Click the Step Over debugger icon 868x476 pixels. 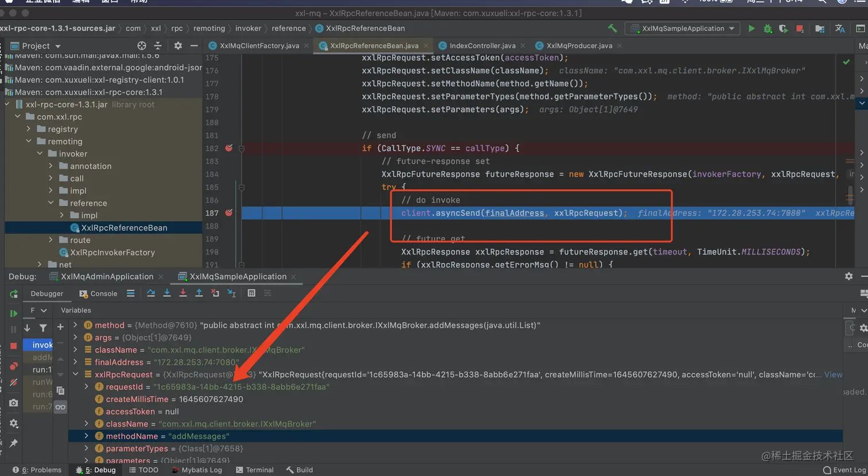point(150,293)
